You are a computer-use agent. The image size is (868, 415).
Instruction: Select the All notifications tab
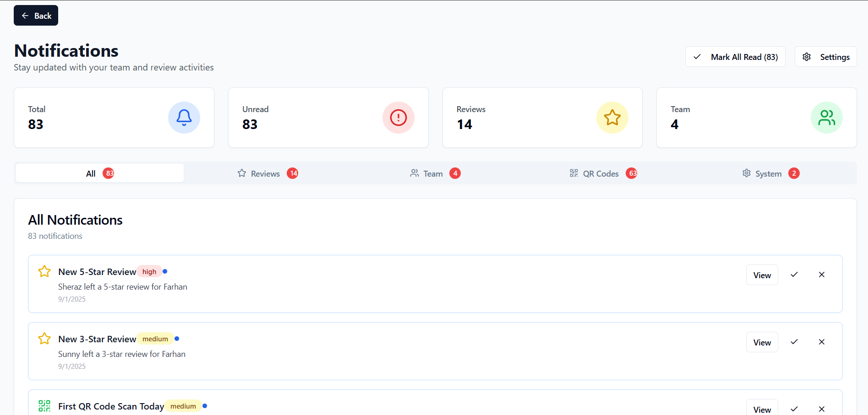(x=99, y=173)
